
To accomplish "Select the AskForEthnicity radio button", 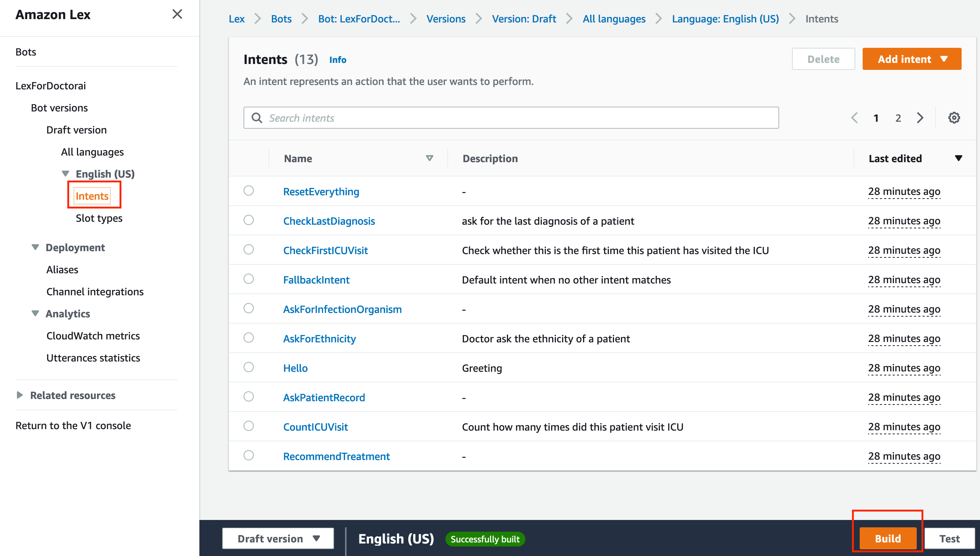I will (249, 338).
